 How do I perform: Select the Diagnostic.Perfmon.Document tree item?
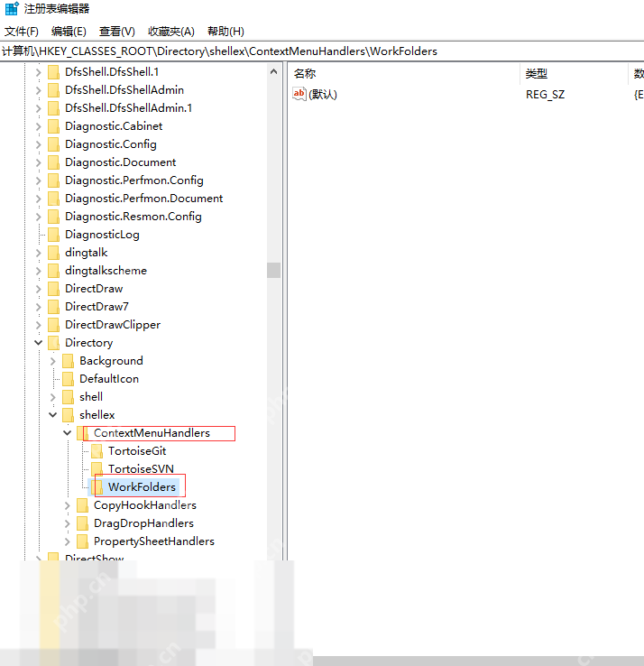(x=143, y=199)
